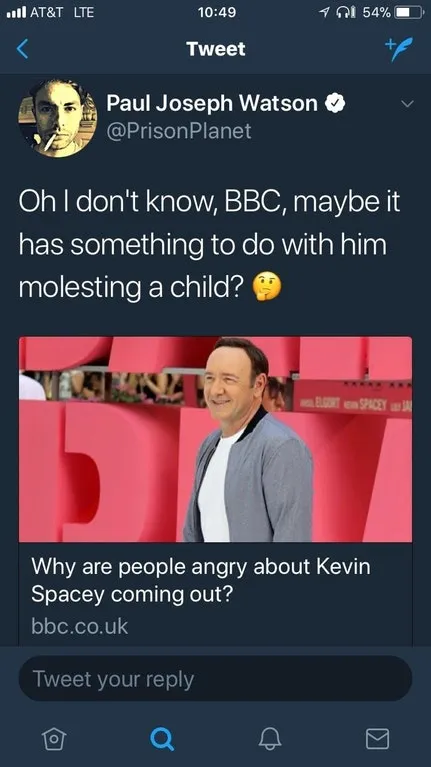431x767 pixels.
Task: Select the Search magnifier tab icon
Action: tap(162, 738)
